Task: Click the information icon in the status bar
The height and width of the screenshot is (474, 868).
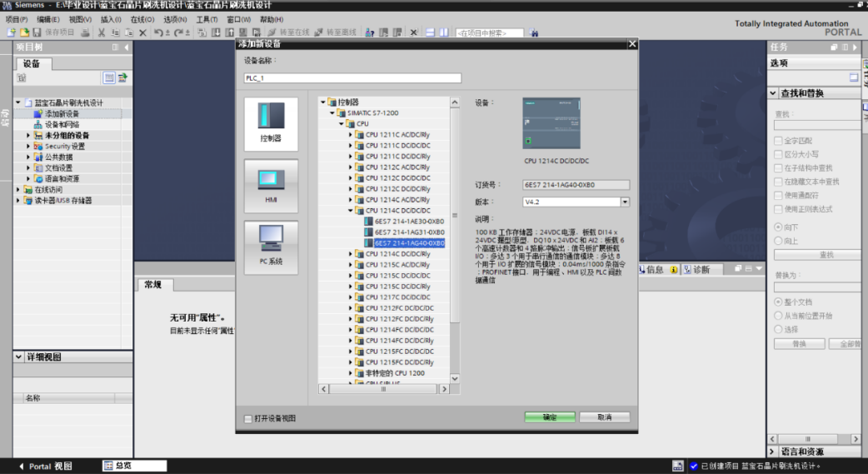Action: pos(674,270)
